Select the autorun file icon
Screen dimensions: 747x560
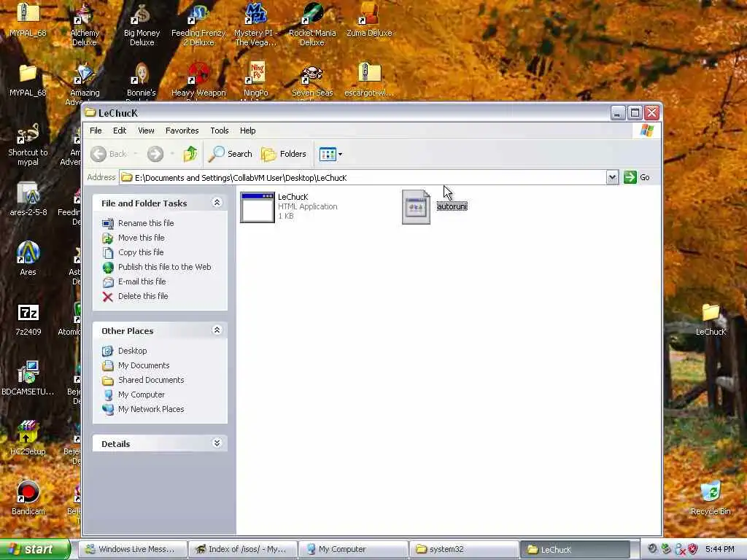click(417, 206)
